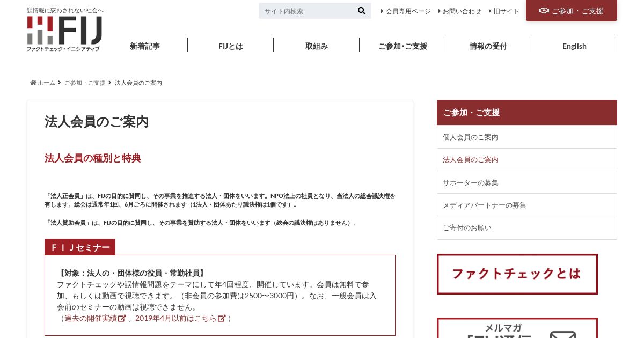
Task: Switch to English navigation item
Action: pyautogui.click(x=574, y=46)
